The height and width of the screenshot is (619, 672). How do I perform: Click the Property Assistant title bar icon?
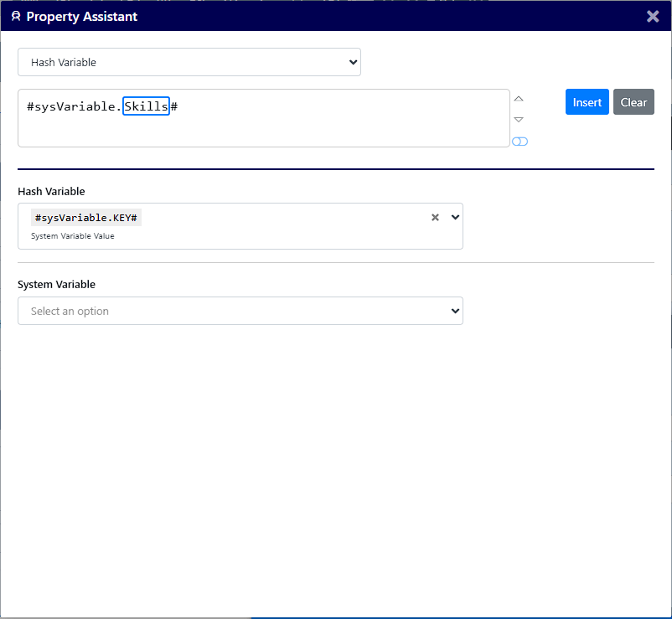point(15,16)
